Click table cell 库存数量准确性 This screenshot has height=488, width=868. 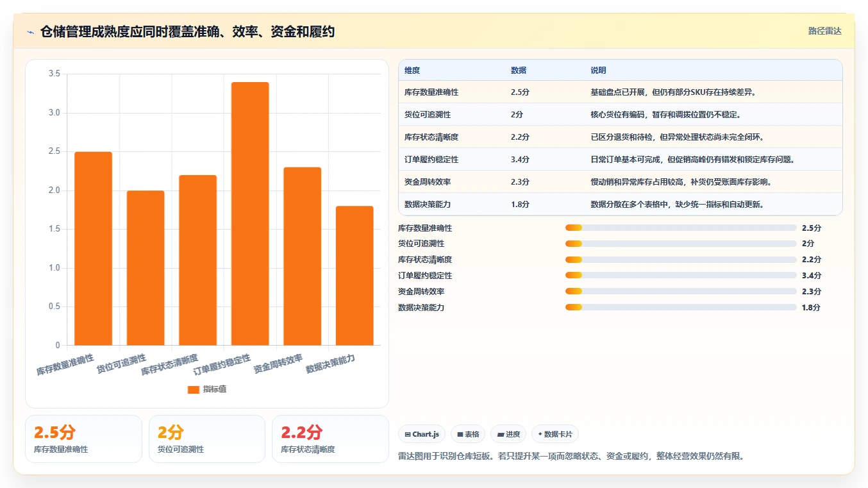[431, 92]
